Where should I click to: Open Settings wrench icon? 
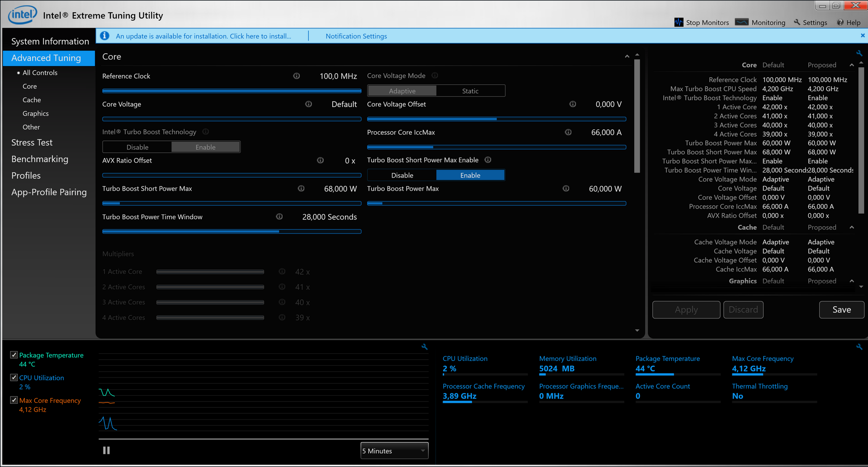click(x=797, y=22)
